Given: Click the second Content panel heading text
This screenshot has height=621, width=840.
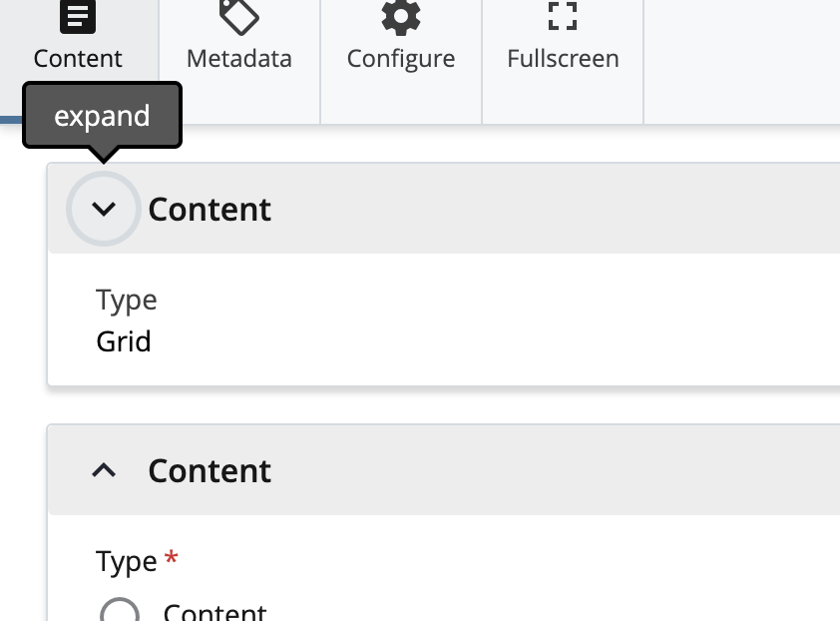Looking at the screenshot, I should (x=210, y=471).
